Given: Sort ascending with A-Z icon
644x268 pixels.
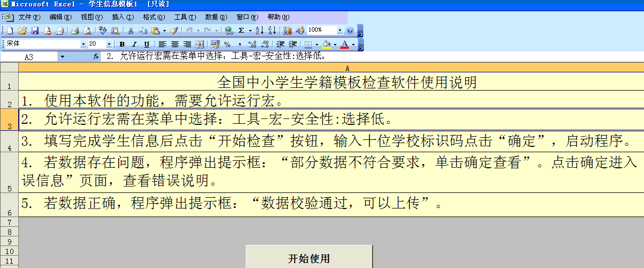Looking at the screenshot, I should tap(259, 31).
